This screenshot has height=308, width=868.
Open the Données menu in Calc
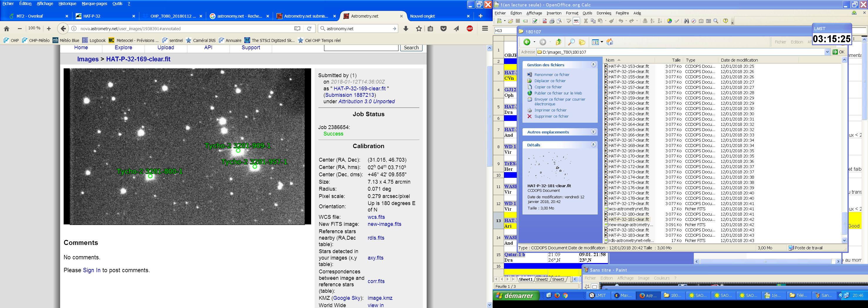[x=603, y=13]
